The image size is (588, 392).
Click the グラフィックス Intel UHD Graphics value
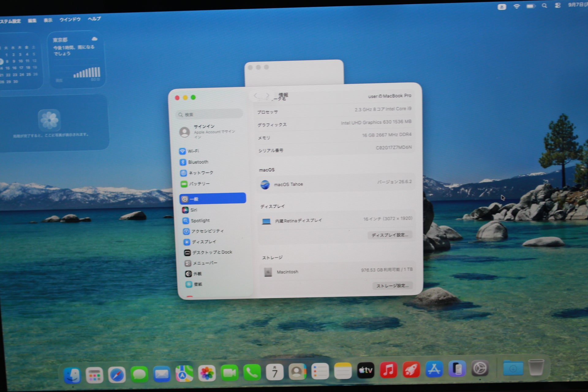376,122
